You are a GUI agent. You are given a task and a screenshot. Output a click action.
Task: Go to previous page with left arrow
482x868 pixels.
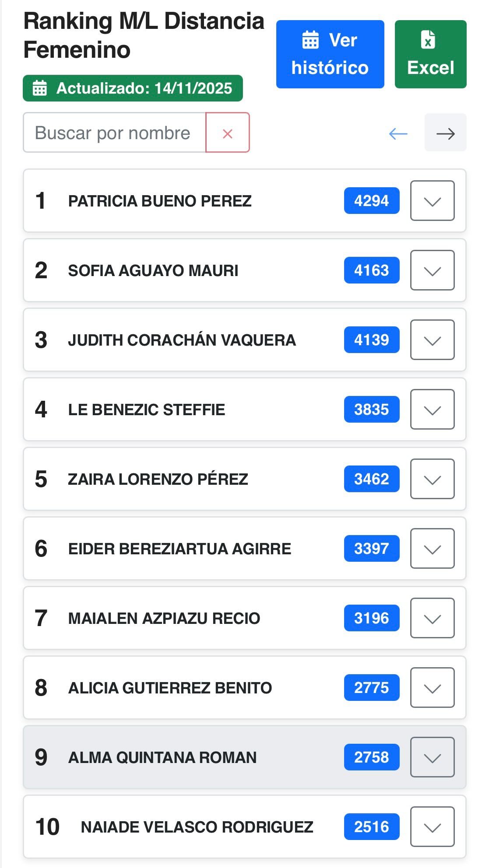coord(398,133)
